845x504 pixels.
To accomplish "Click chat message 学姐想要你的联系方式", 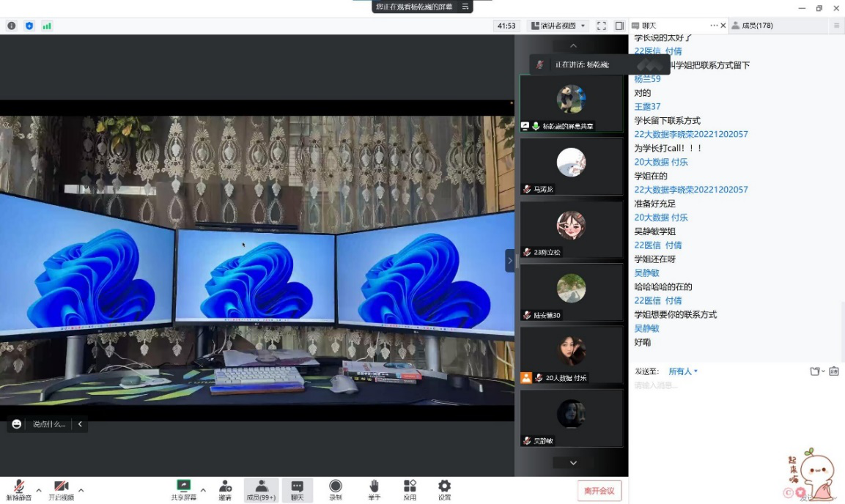I will tap(675, 314).
